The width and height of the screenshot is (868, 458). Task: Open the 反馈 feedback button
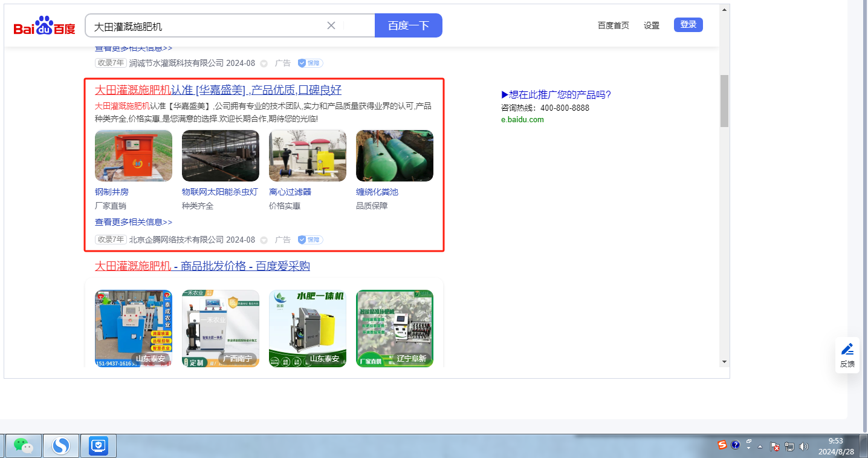847,355
